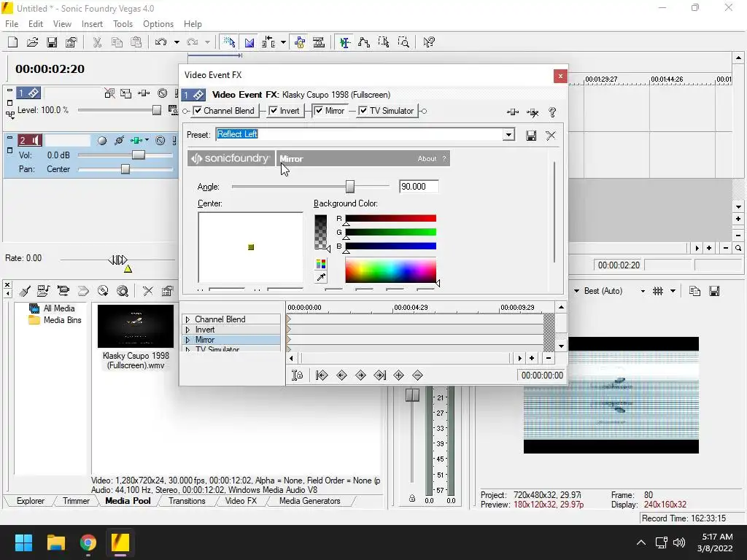747x560 pixels.
Task: Toggle Sync Cursor icon in keyframe controller
Action: pos(298,376)
